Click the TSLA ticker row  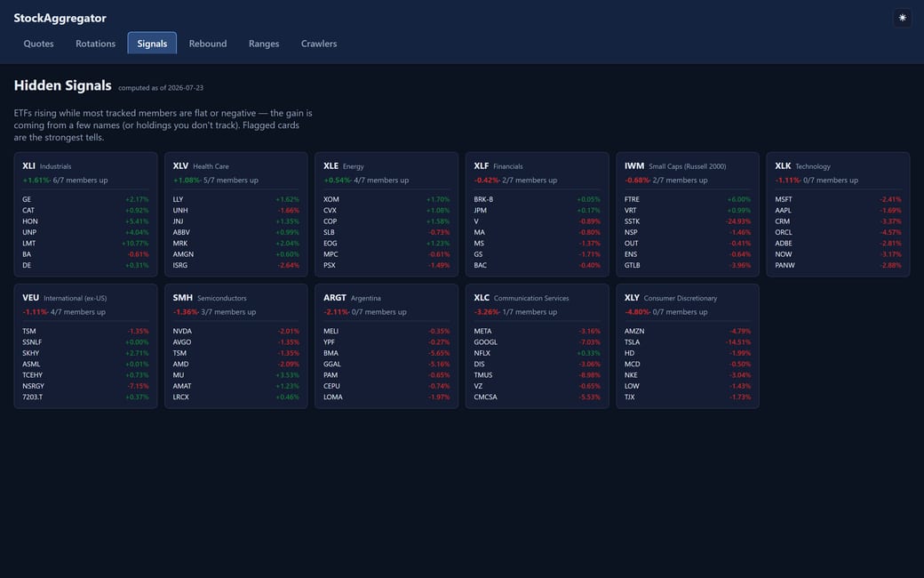tap(687, 342)
